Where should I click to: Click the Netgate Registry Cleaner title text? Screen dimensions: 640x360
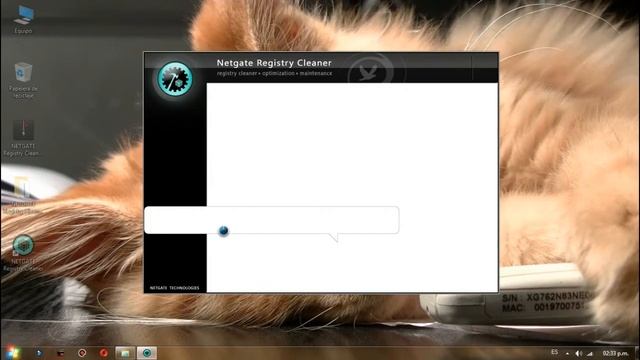click(274, 63)
